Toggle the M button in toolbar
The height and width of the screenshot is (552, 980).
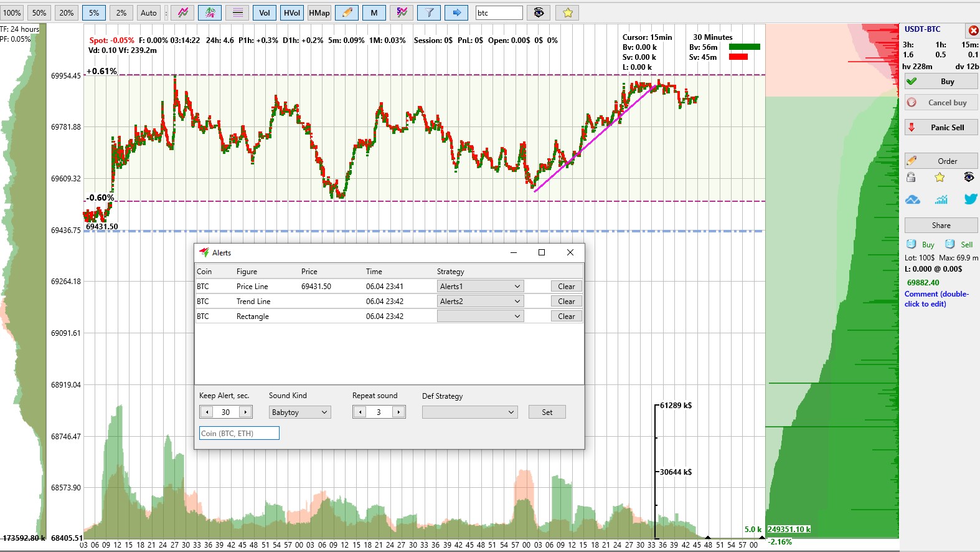(x=374, y=12)
